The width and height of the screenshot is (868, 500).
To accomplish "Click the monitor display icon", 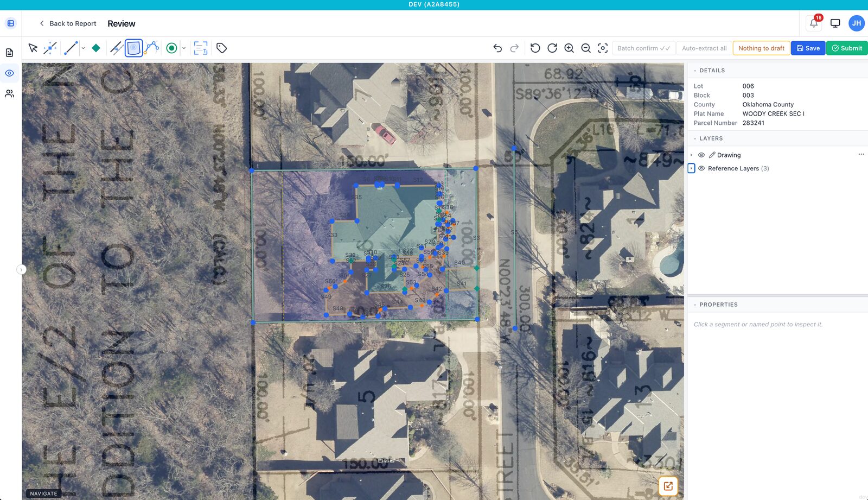I will (835, 23).
